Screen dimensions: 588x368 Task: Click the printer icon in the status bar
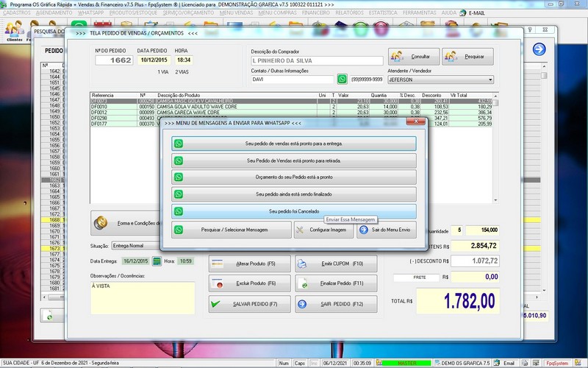(x=525, y=363)
